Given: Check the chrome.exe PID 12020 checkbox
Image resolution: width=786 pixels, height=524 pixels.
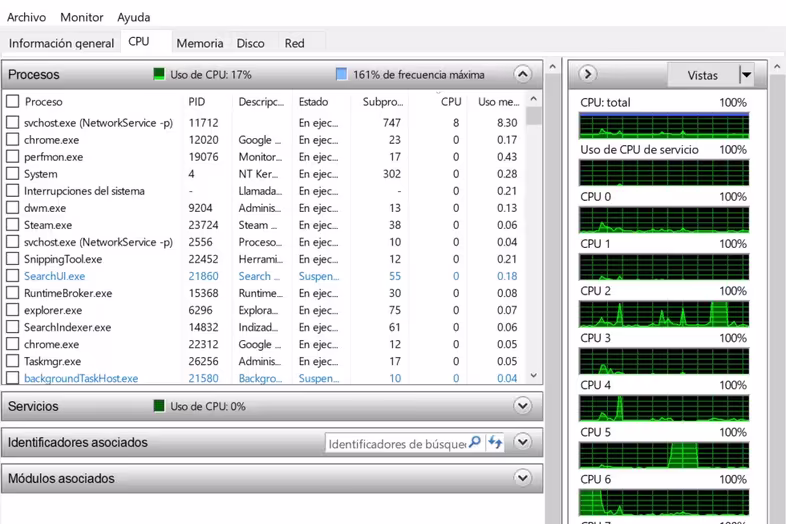Looking at the screenshot, I should [x=13, y=139].
